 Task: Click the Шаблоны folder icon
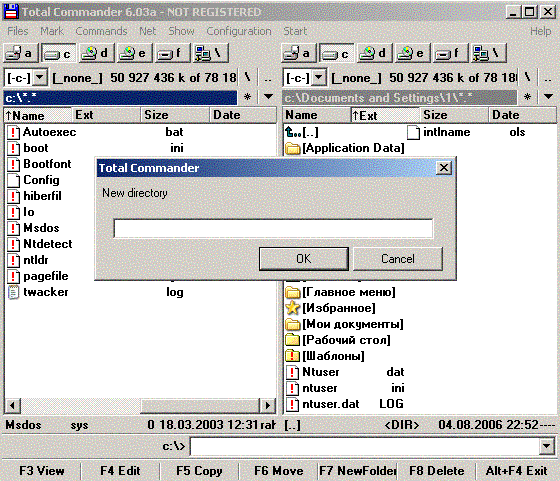coord(292,356)
